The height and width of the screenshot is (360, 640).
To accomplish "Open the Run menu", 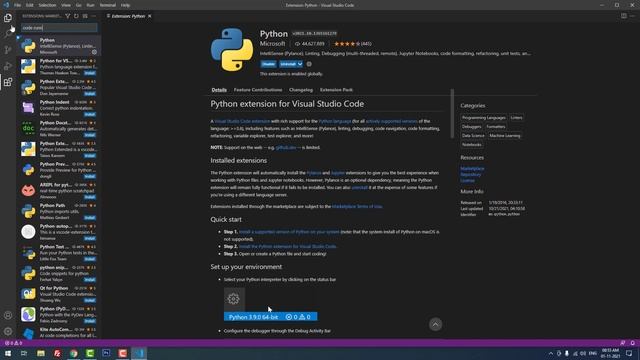I will [x=90, y=5].
